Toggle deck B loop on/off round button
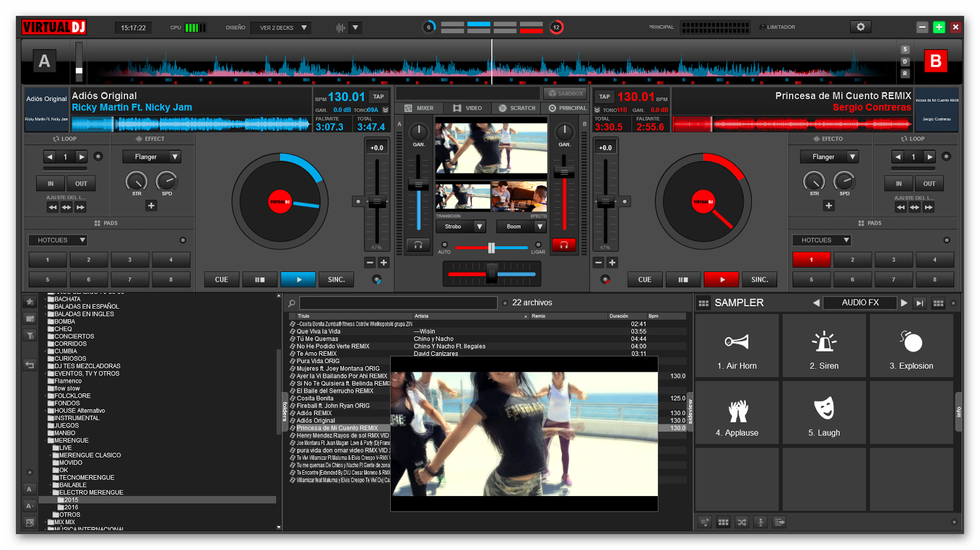The height and width of the screenshot is (550, 980). [946, 157]
